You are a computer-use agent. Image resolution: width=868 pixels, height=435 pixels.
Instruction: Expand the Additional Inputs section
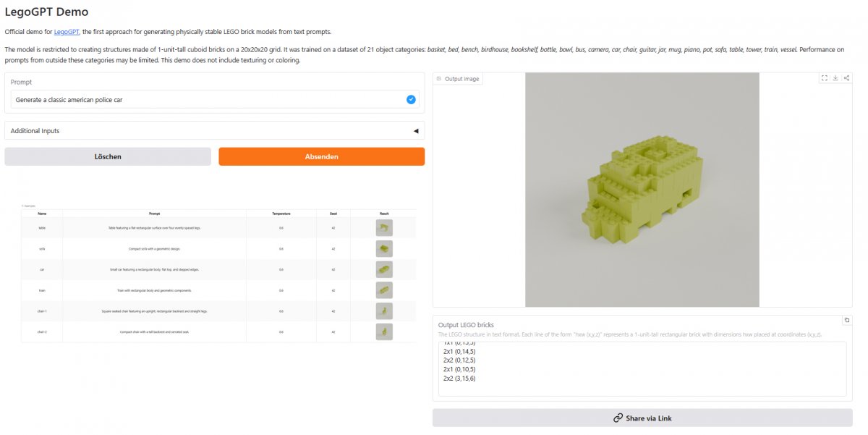tap(214, 131)
